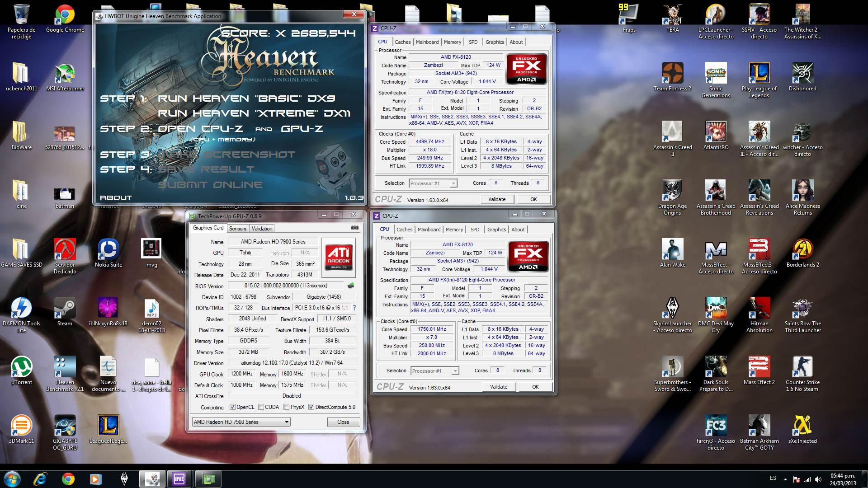Open the Mainboard tab in upper CPU-Z

pyautogui.click(x=427, y=42)
